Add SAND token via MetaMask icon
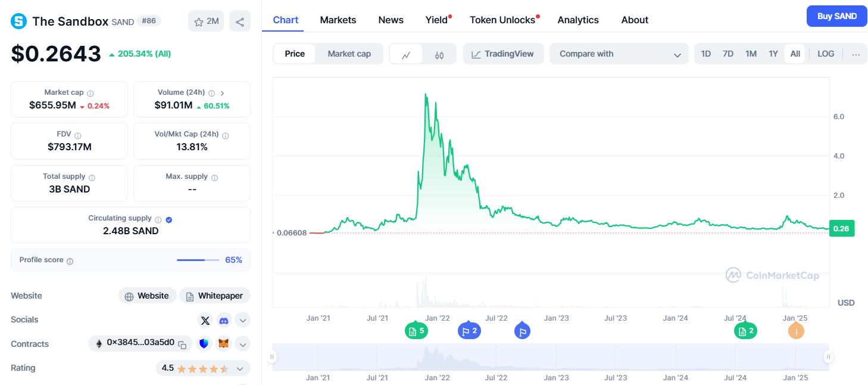This screenshot has width=868, height=385. click(x=223, y=344)
